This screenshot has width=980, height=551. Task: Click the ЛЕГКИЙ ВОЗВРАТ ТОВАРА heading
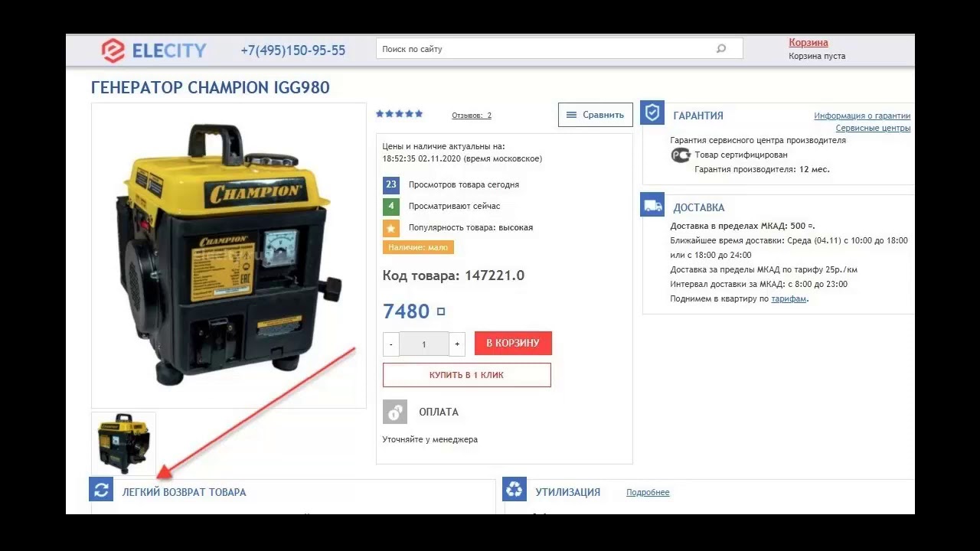tap(185, 492)
